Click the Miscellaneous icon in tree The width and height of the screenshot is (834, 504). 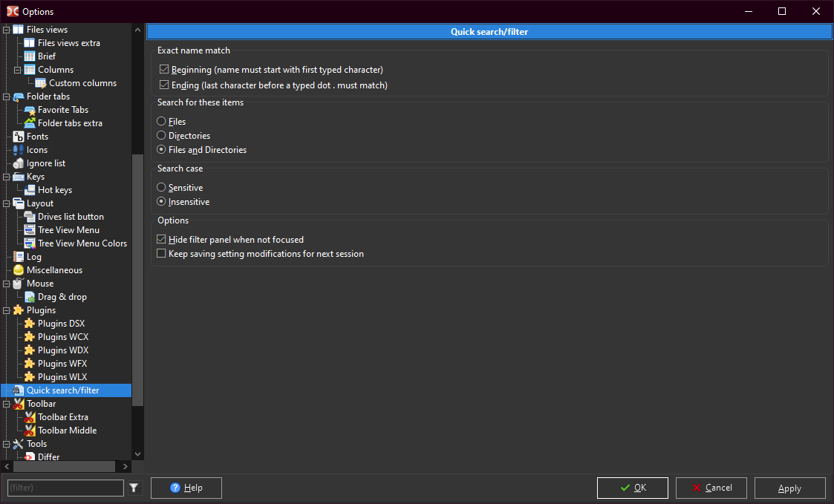click(19, 270)
